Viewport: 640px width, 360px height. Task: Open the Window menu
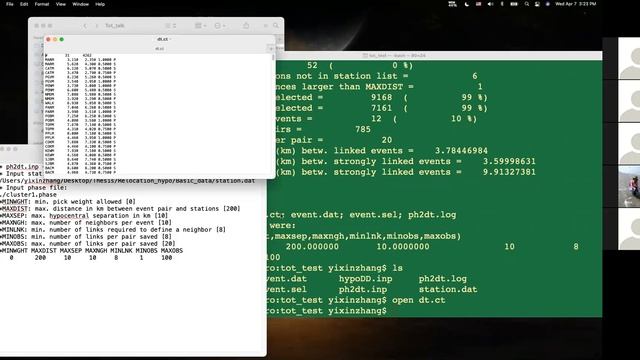click(80, 4)
